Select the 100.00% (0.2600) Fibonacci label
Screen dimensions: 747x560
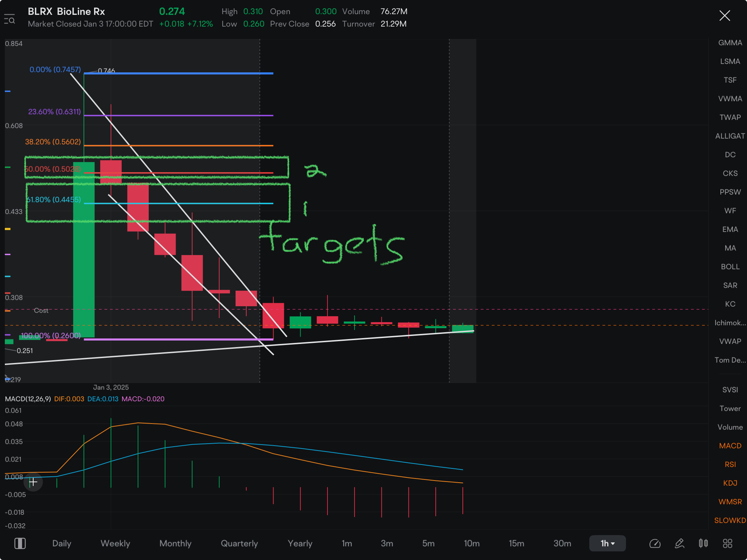(51, 335)
